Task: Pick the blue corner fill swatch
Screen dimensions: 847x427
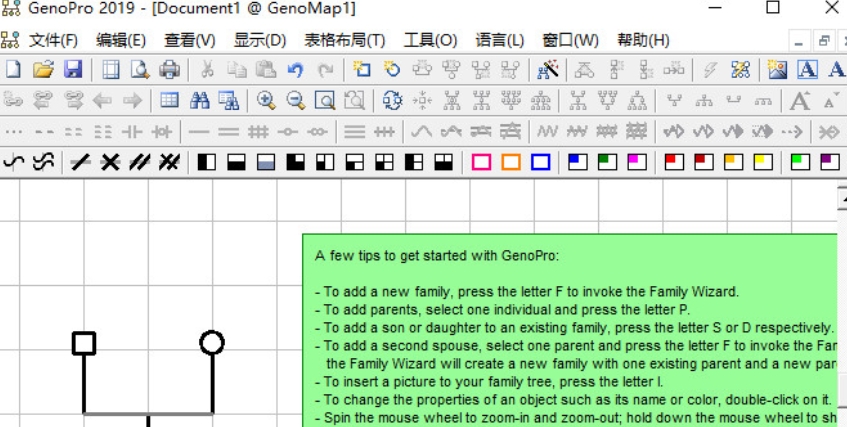Action: point(577,162)
